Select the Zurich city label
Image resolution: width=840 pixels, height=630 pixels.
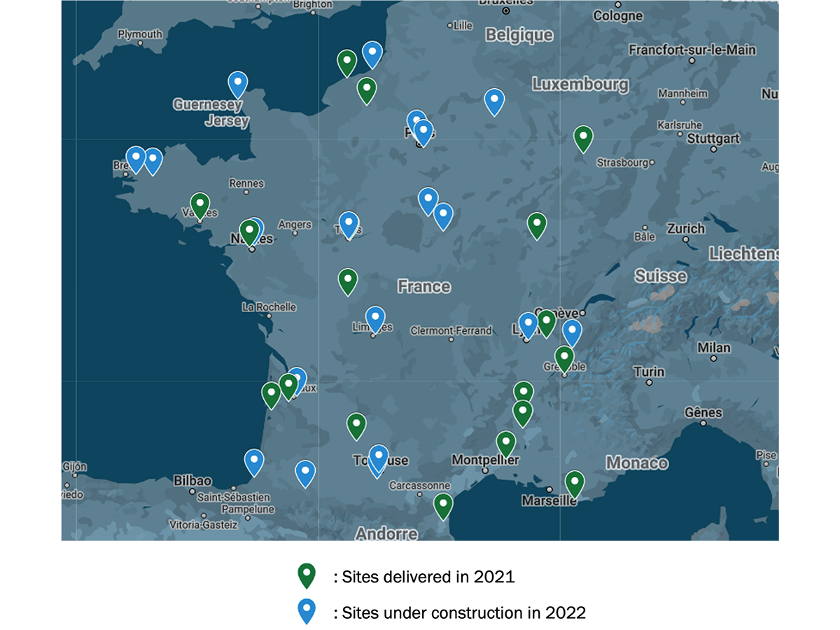[686, 228]
